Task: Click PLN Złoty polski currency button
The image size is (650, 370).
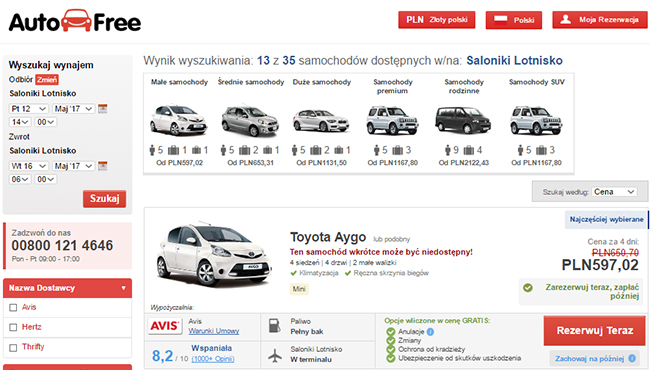Action: click(x=437, y=20)
